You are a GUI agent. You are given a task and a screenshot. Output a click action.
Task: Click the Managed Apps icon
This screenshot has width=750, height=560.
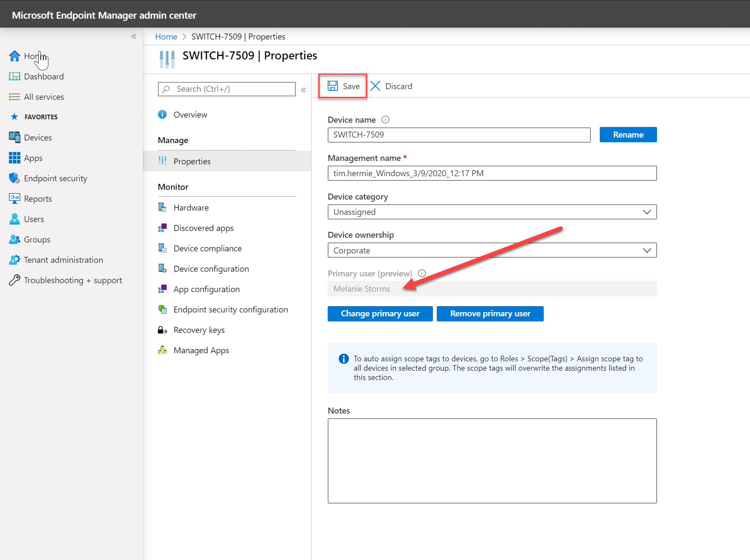click(163, 350)
